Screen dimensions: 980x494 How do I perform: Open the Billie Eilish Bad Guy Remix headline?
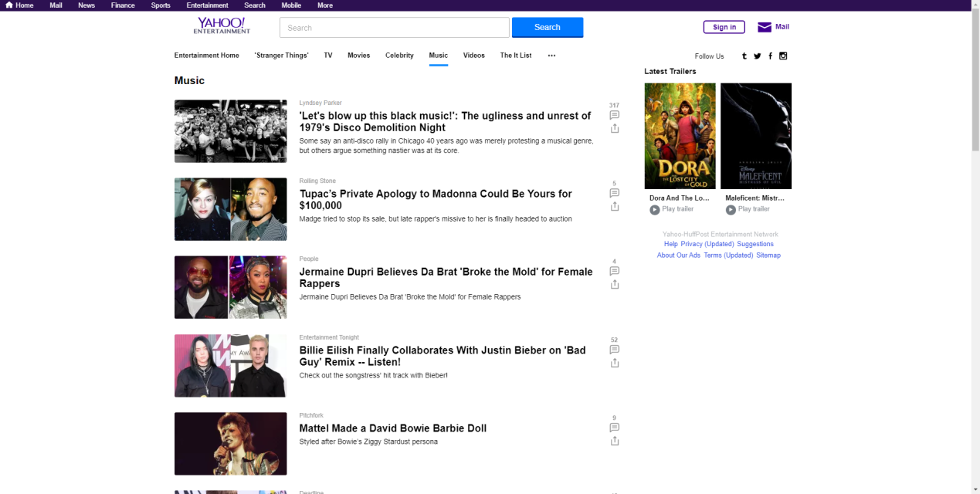pos(443,356)
